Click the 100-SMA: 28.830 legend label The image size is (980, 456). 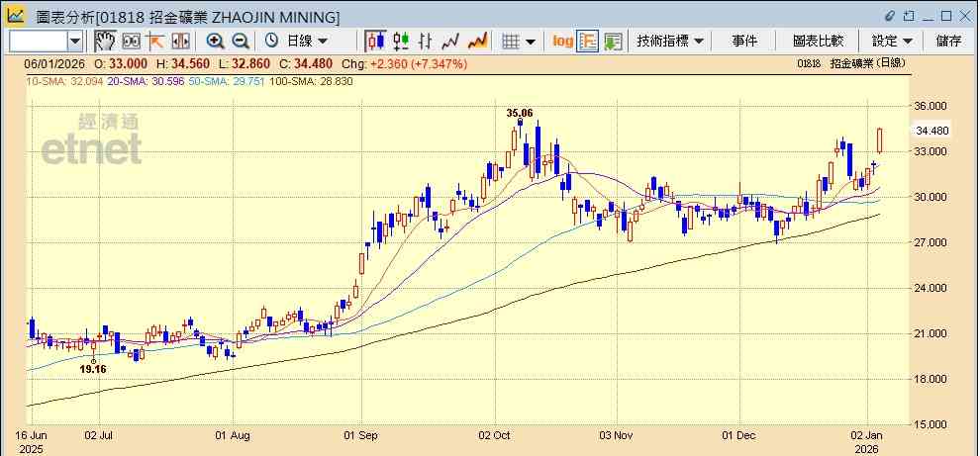[x=311, y=81]
